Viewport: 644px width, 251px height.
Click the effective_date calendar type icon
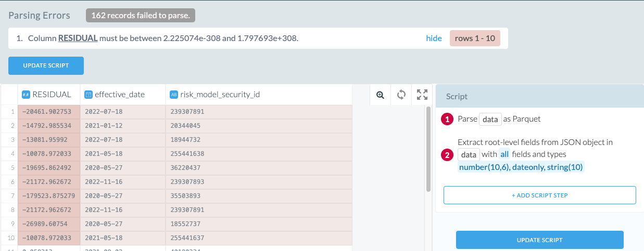tap(88, 95)
